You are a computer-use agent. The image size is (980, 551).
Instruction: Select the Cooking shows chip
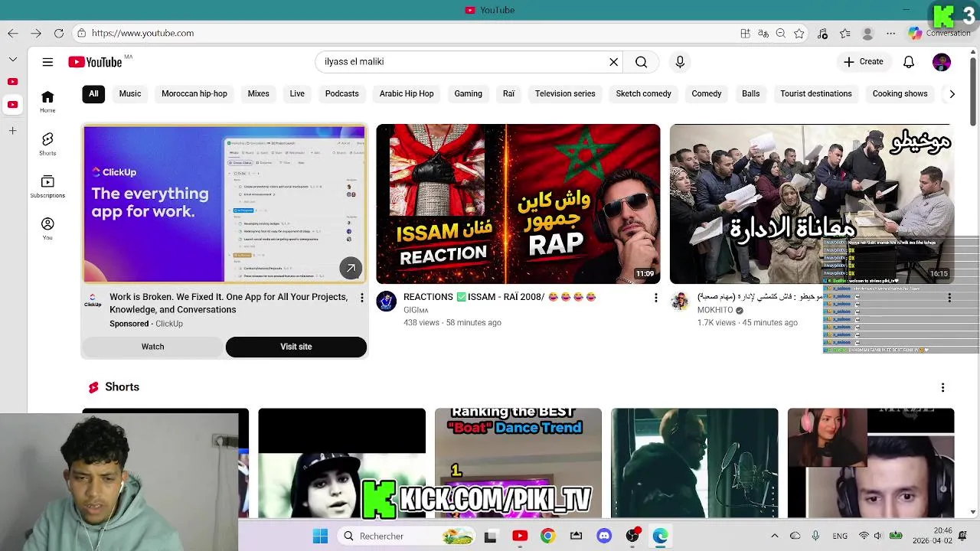coord(900,93)
